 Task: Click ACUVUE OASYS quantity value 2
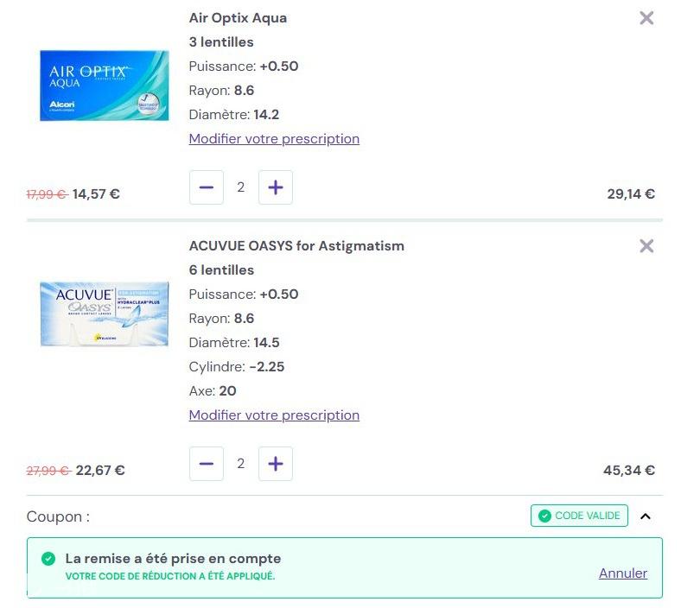point(240,464)
